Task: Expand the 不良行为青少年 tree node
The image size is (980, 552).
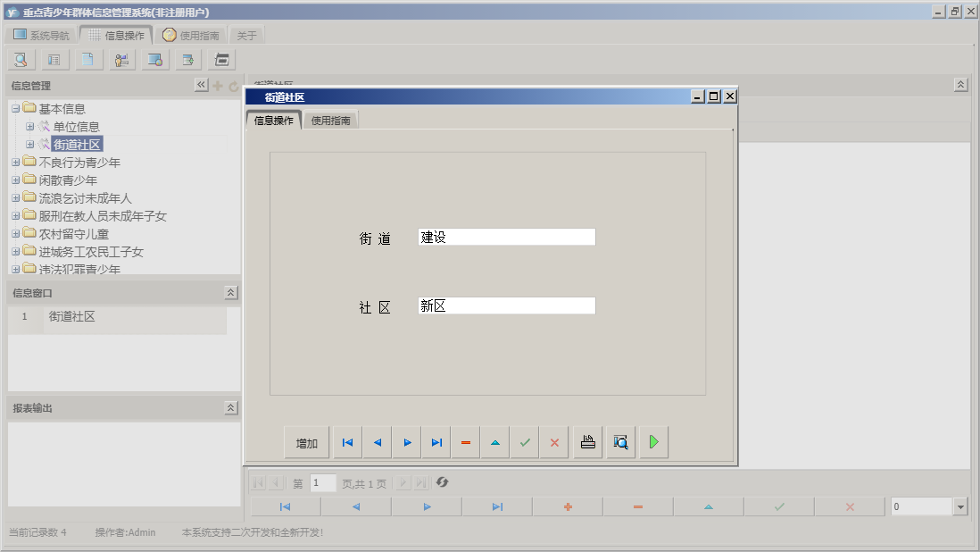Action: [14, 162]
